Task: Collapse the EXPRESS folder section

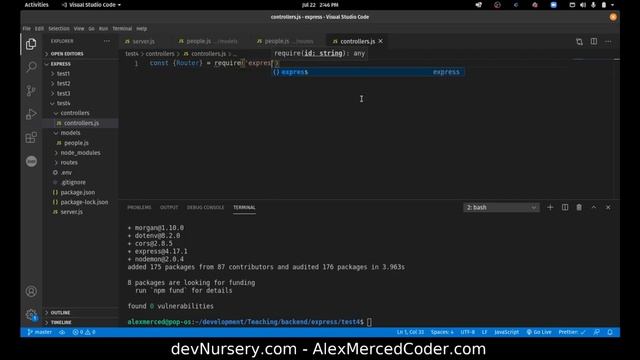Action: pos(81,64)
